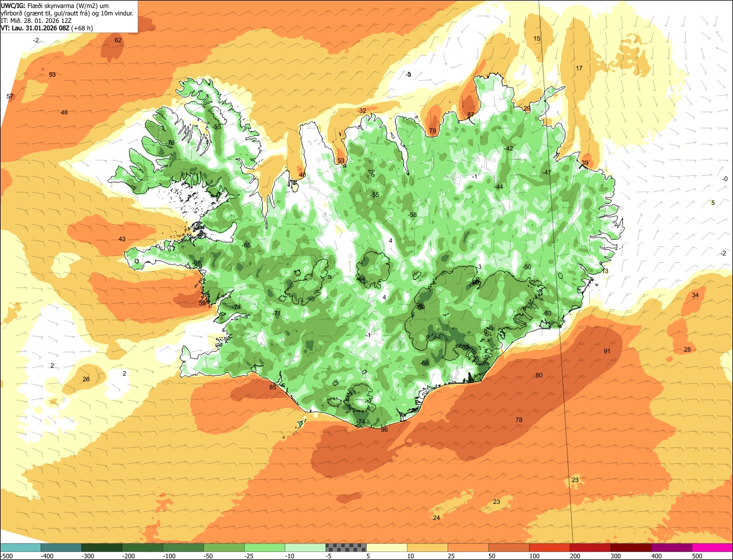This screenshot has height=560, width=733.
Task: Click the map value '26' in the southwest sea
Action: click(x=86, y=379)
